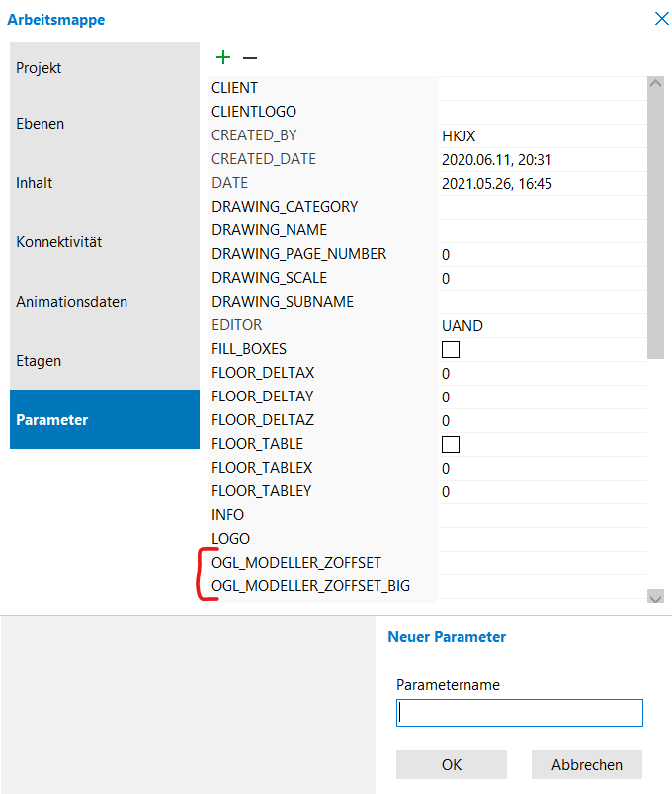The width and height of the screenshot is (672, 794).
Task: Click the CLIENT value field
Action: click(542, 88)
